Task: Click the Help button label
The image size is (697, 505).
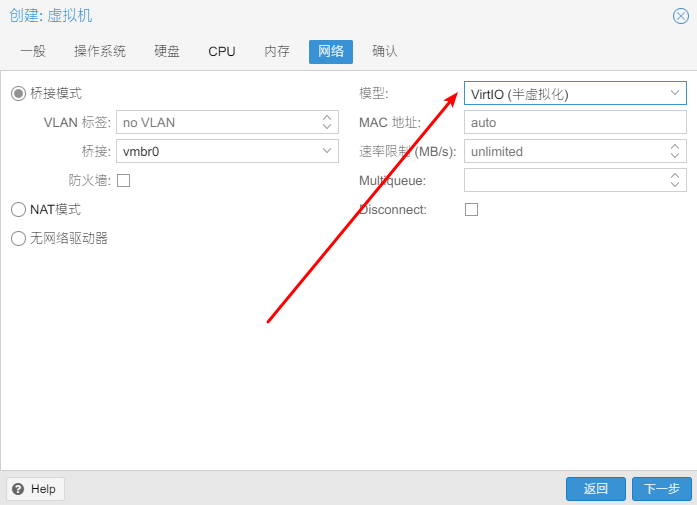Action: coord(43,489)
